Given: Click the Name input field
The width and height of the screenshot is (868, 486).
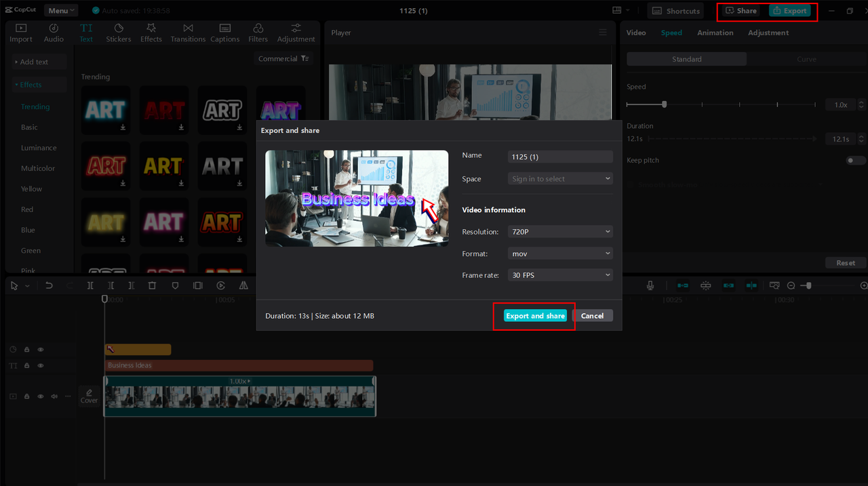Looking at the screenshot, I should [x=560, y=157].
